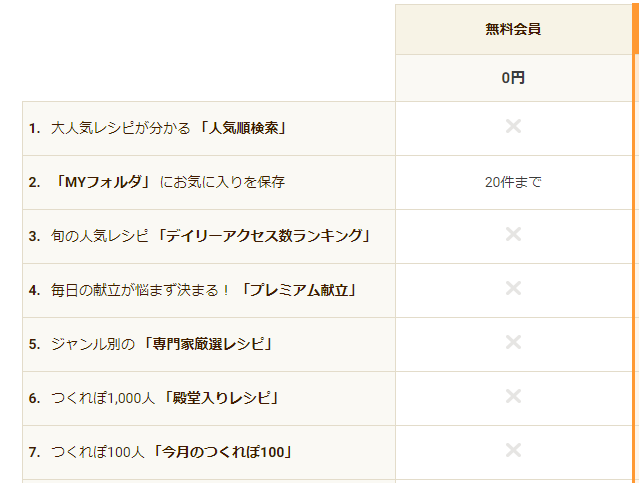The width and height of the screenshot is (639, 483).
Task: Select the 無料会員 column header
Action: coord(514,29)
